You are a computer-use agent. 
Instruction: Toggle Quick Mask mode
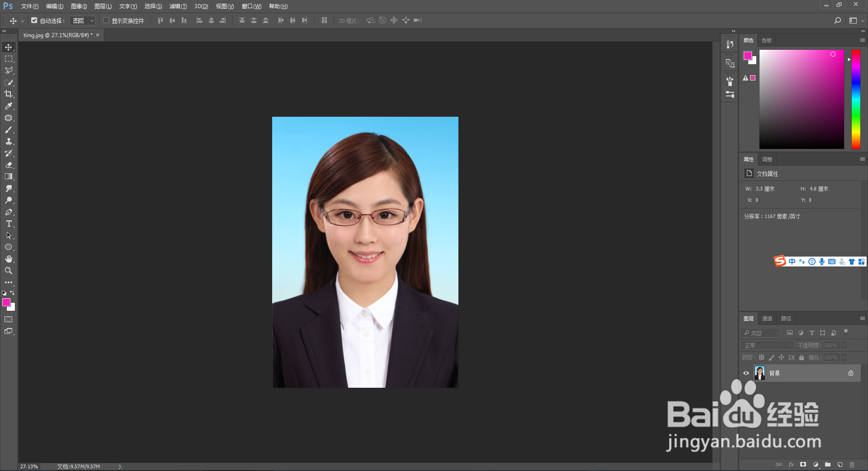(9, 319)
